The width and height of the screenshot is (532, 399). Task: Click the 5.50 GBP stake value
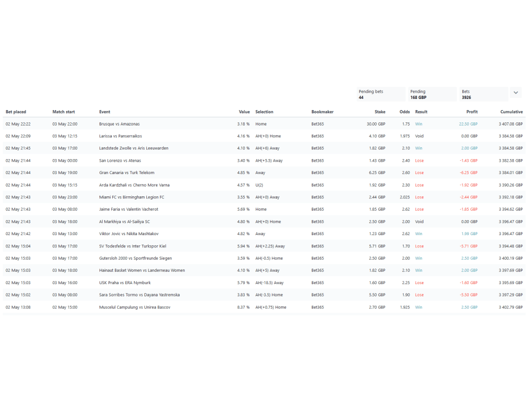coord(377,295)
